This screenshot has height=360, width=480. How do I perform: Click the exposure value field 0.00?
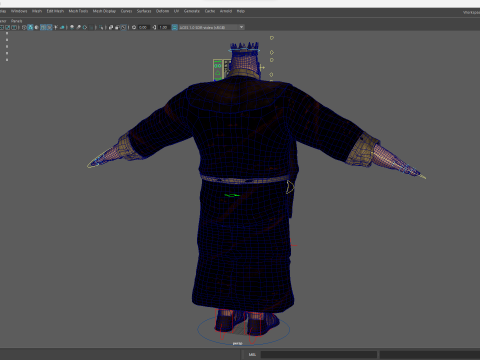click(x=143, y=27)
